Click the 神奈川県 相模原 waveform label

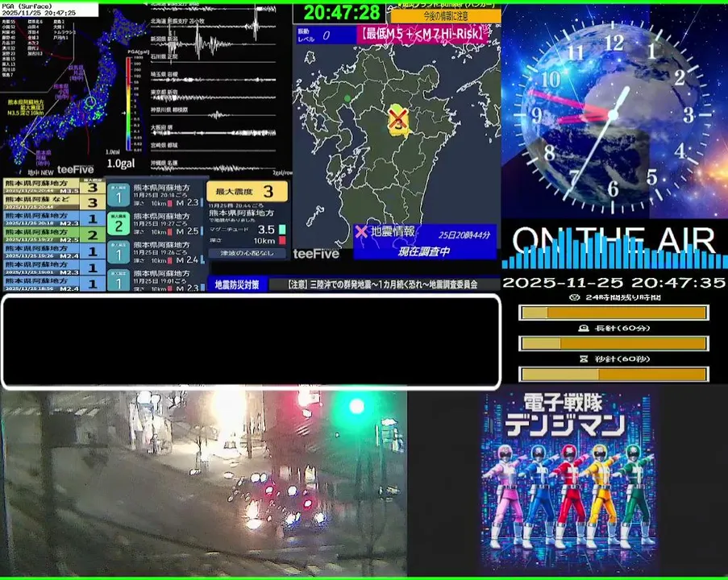[x=169, y=110]
